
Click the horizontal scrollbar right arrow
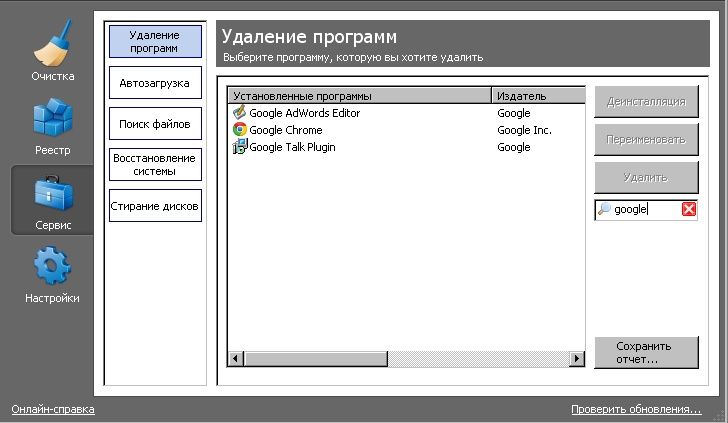point(577,358)
